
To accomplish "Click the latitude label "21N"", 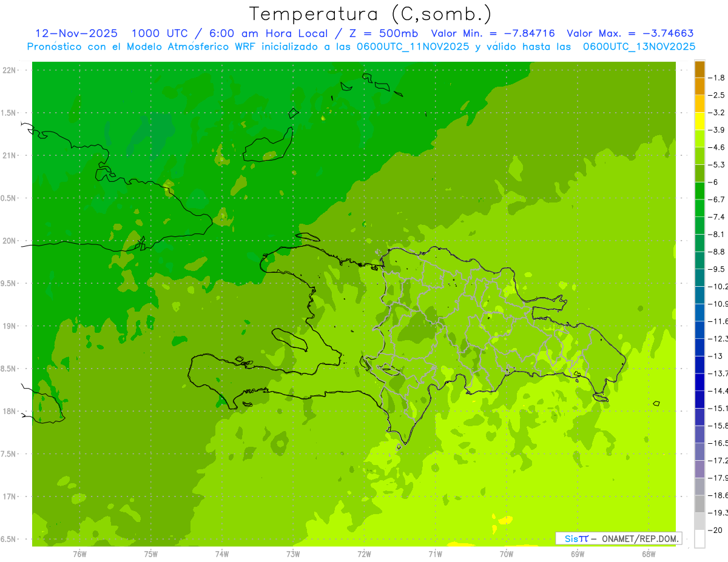I will point(9,156).
